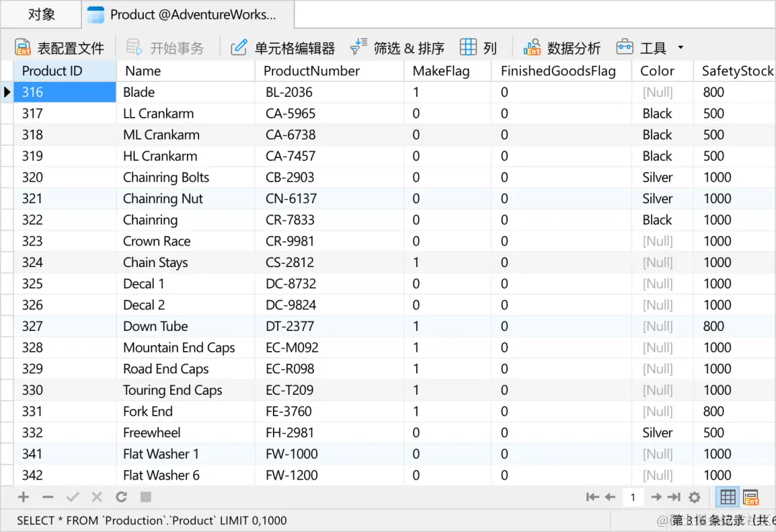The width and height of the screenshot is (776, 532).
Task: Apply changes with the checkmark icon
Action: click(73, 497)
